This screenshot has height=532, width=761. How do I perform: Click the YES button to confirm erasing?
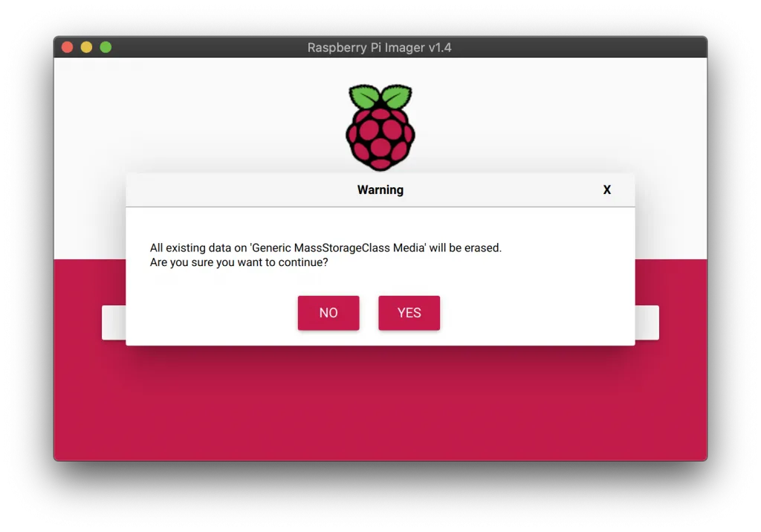[x=409, y=313]
